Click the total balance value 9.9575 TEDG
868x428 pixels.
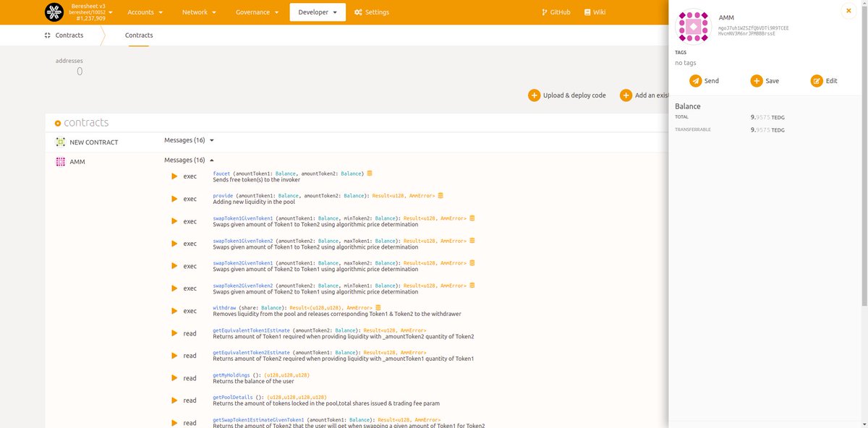point(767,116)
